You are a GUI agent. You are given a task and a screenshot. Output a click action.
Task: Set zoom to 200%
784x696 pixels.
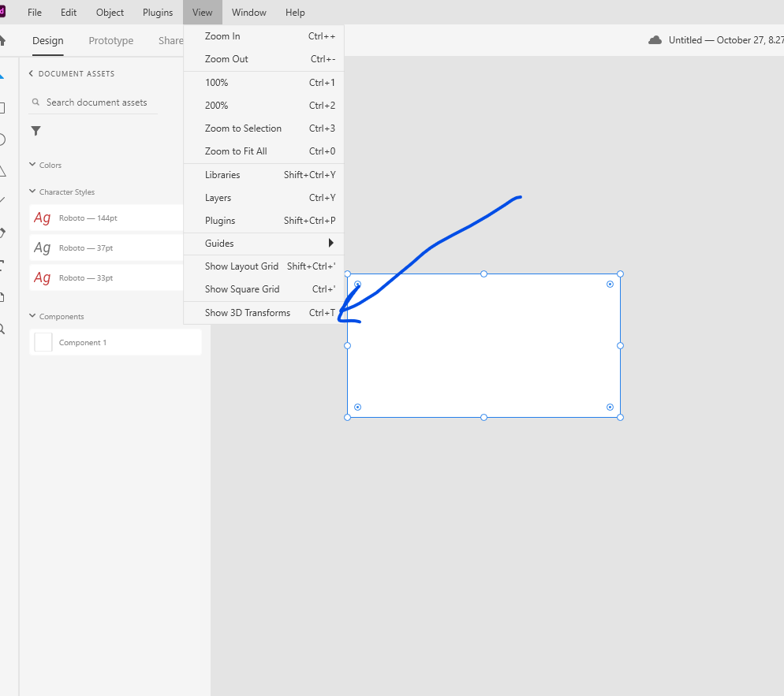click(x=263, y=106)
